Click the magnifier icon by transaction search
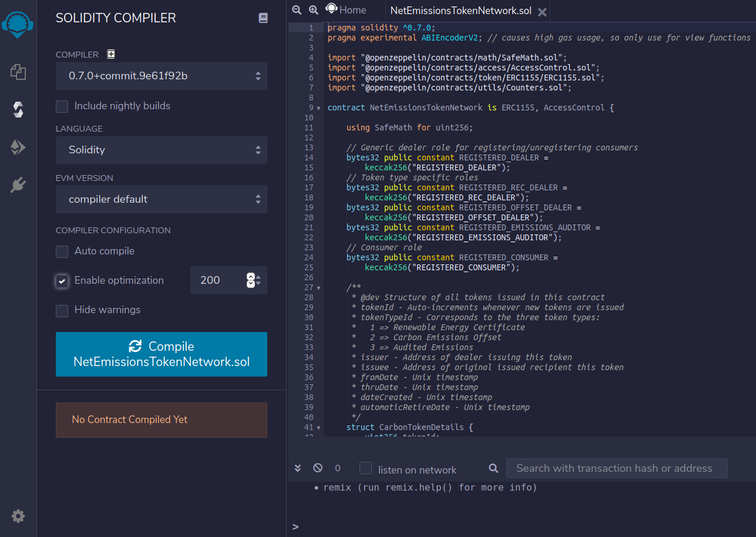This screenshot has height=537, width=756. point(493,468)
